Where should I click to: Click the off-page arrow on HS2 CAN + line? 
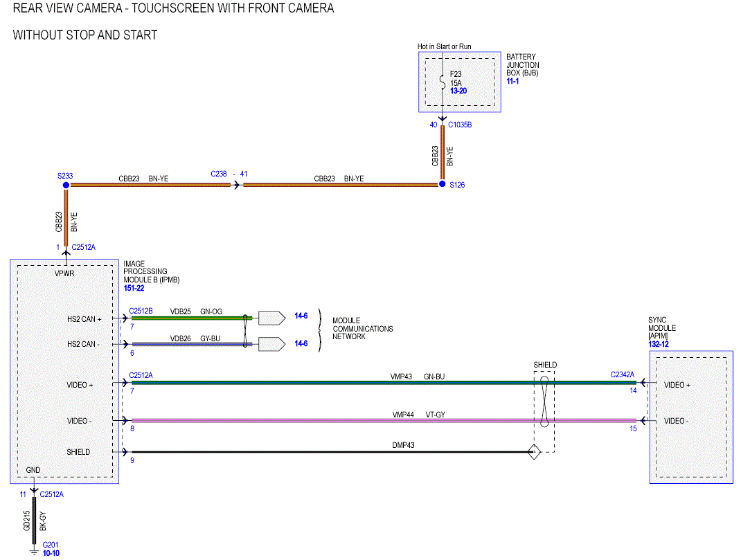271,318
